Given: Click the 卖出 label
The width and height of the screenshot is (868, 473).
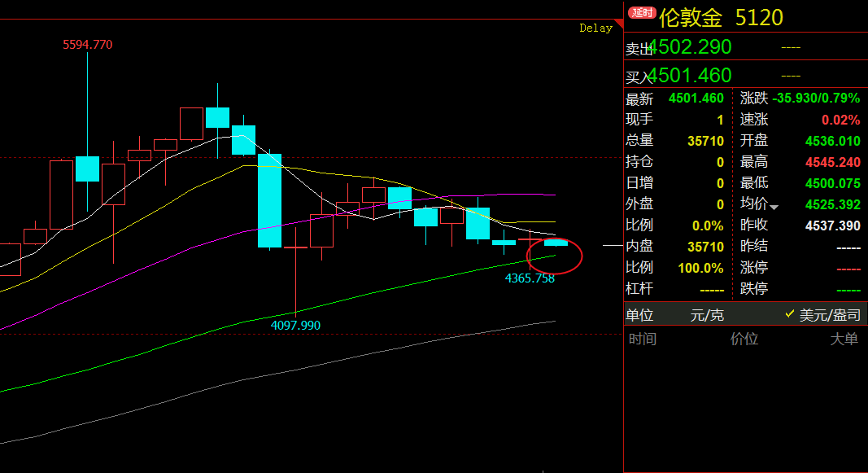Looking at the screenshot, I should [x=638, y=50].
